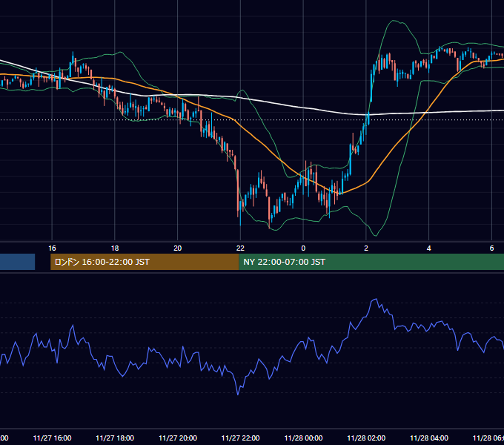The width and height of the screenshot is (504, 445).
Task: Click the 16 hour label on the upper chart axis
Action: (x=52, y=248)
